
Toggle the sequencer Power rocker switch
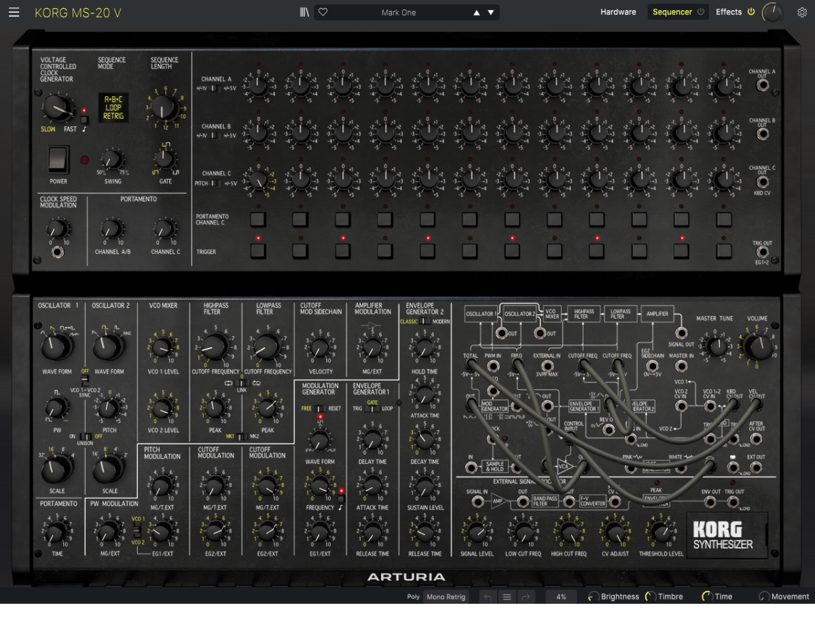(58, 160)
